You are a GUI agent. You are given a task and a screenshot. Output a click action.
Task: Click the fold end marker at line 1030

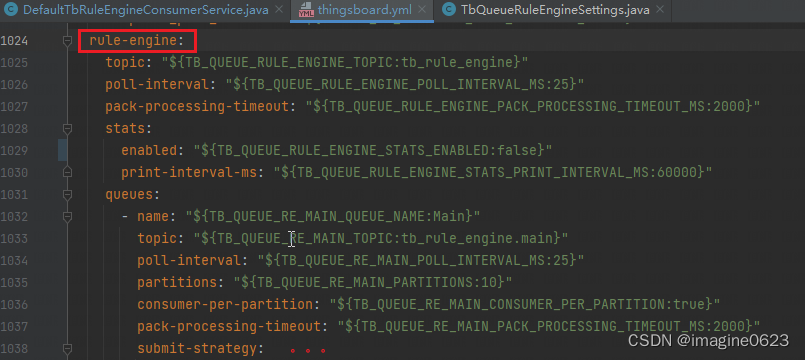coord(67,172)
